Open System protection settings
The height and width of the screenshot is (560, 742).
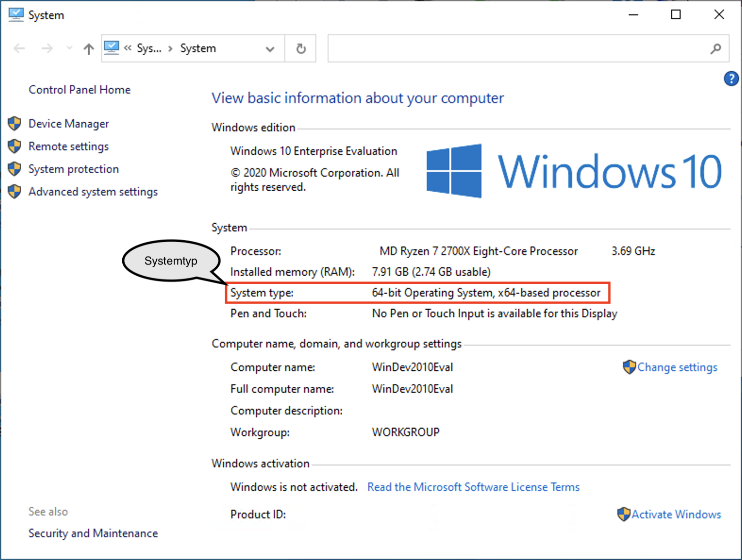tap(74, 169)
